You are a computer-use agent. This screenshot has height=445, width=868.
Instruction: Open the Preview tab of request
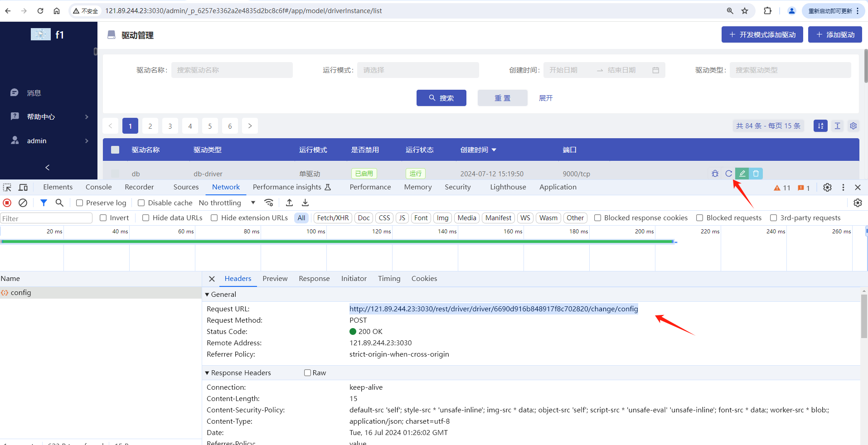coord(275,279)
